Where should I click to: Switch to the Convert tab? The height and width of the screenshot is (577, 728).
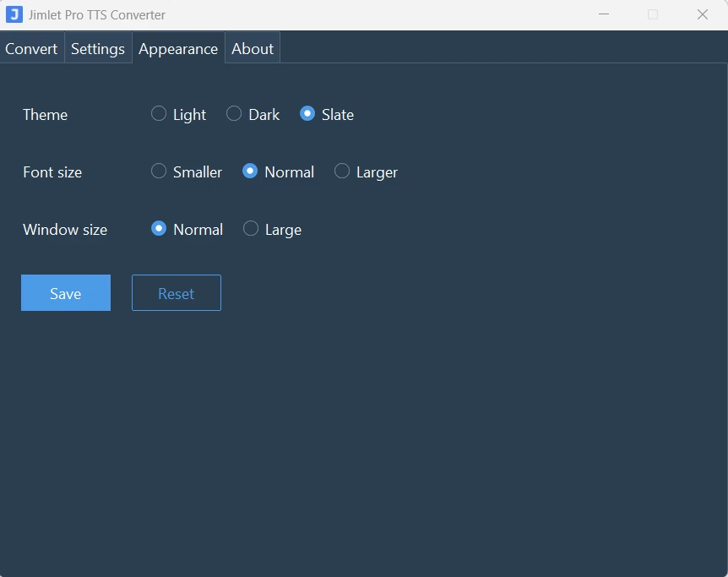(x=31, y=48)
